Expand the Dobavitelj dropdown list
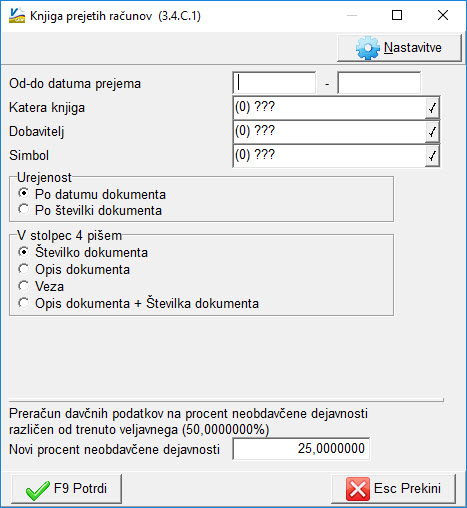 432,132
